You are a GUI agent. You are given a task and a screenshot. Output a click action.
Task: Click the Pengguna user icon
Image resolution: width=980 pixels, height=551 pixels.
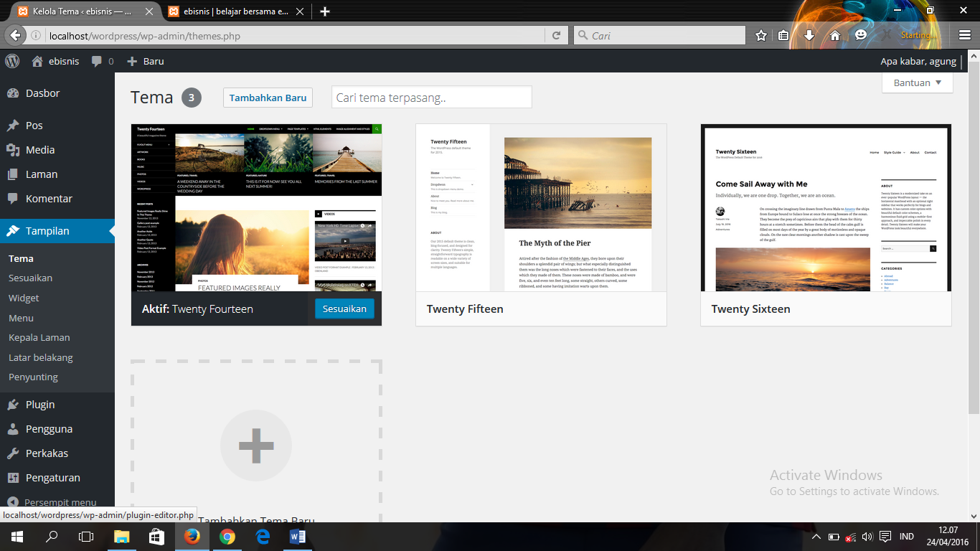coord(13,429)
